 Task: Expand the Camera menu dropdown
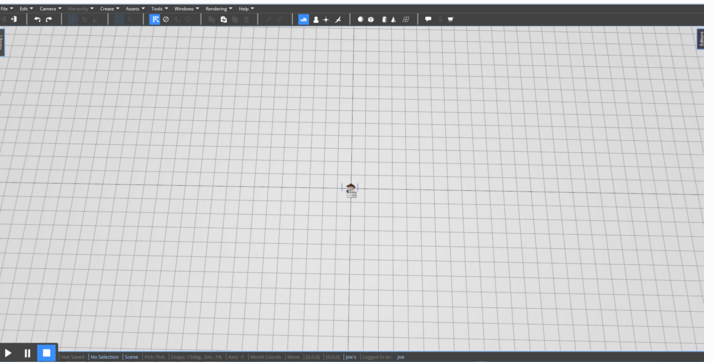pos(50,9)
